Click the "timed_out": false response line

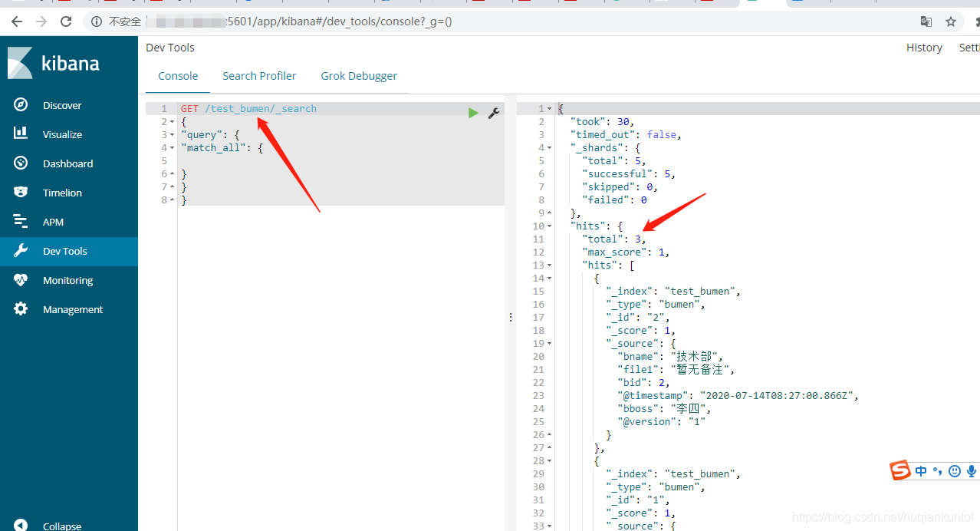pyautogui.click(x=626, y=135)
